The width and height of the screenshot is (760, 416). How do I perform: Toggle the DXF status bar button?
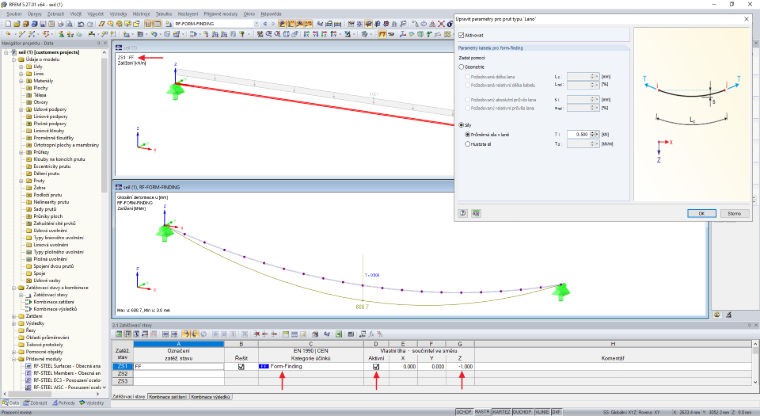[556, 412]
